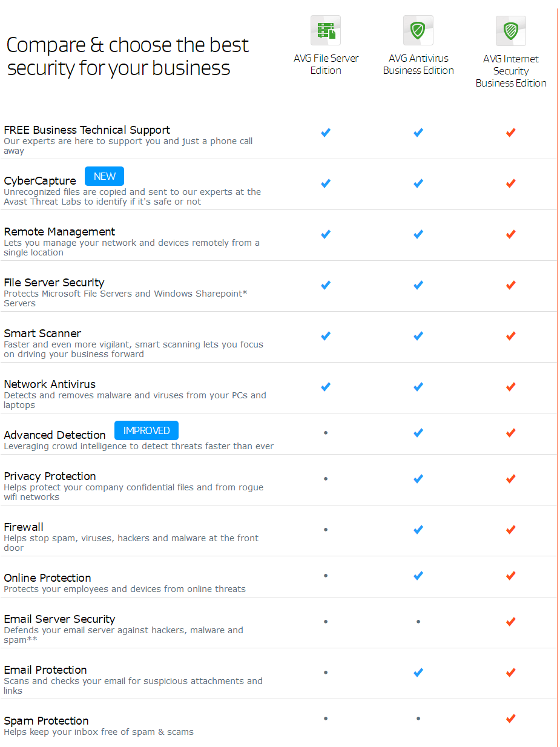This screenshot has width=560, height=747.
Task: Click Internet Security red checkmark for Spam Protection
Action: (x=511, y=718)
